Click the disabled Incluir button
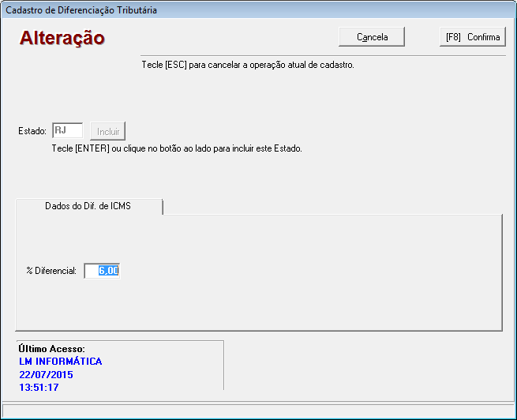 click(107, 131)
